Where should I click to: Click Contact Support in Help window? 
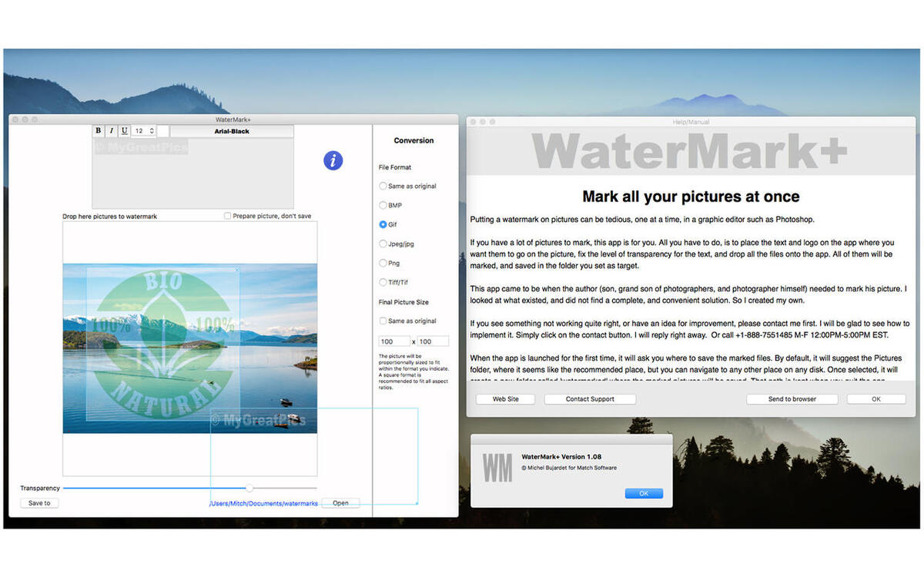pos(590,399)
